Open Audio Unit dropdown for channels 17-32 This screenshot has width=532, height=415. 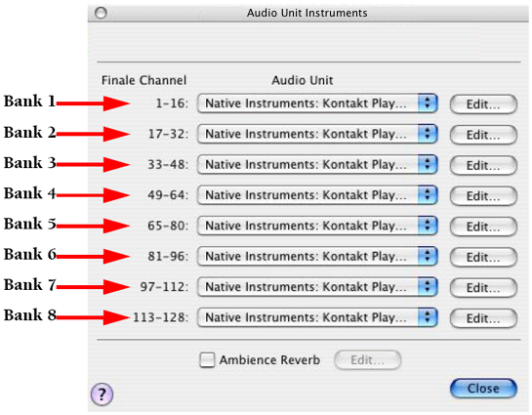317,134
